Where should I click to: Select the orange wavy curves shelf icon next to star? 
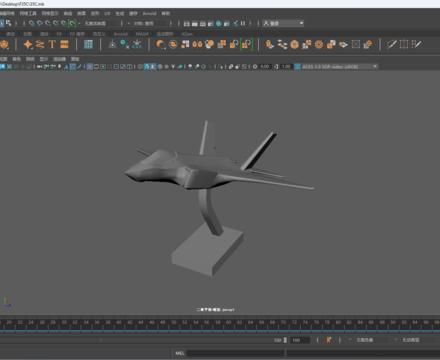tap(40, 44)
